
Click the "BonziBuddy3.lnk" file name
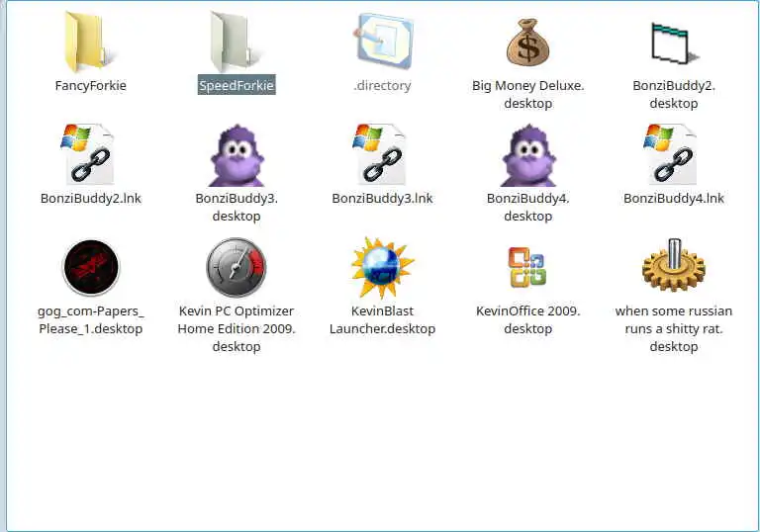382,198
